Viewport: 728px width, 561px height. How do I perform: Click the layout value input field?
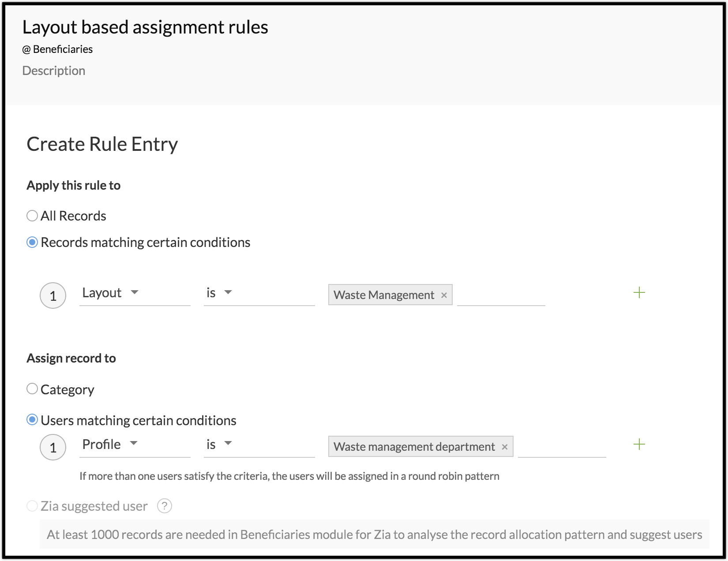tap(501, 295)
